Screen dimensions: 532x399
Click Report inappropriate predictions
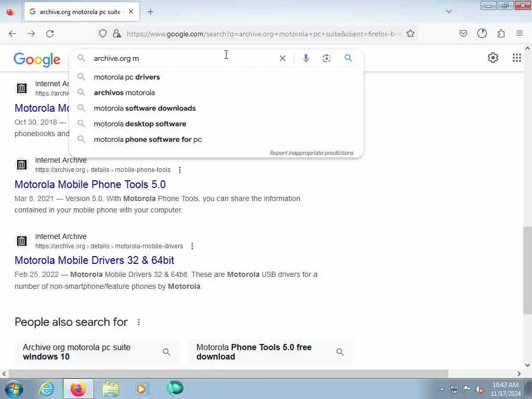pyautogui.click(x=312, y=153)
